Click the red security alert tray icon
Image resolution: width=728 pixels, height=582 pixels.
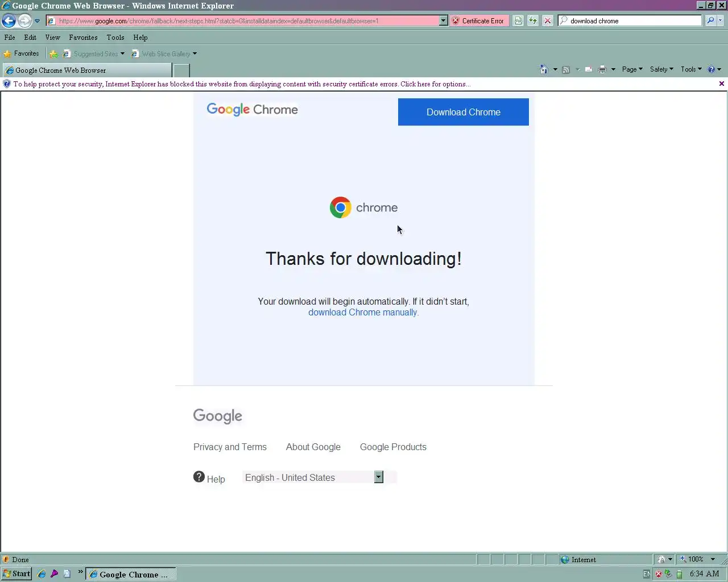coord(659,574)
